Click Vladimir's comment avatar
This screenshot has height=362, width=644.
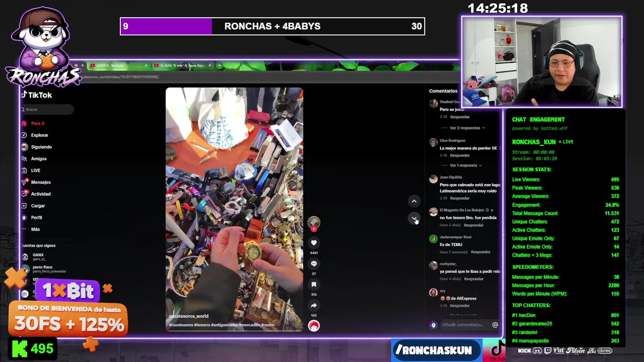pyautogui.click(x=433, y=103)
